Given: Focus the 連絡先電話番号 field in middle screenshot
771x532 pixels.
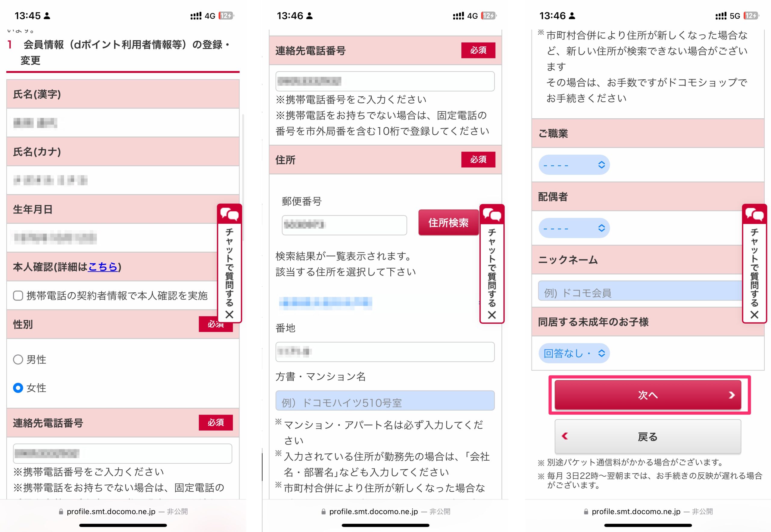Looking at the screenshot, I should (385, 81).
